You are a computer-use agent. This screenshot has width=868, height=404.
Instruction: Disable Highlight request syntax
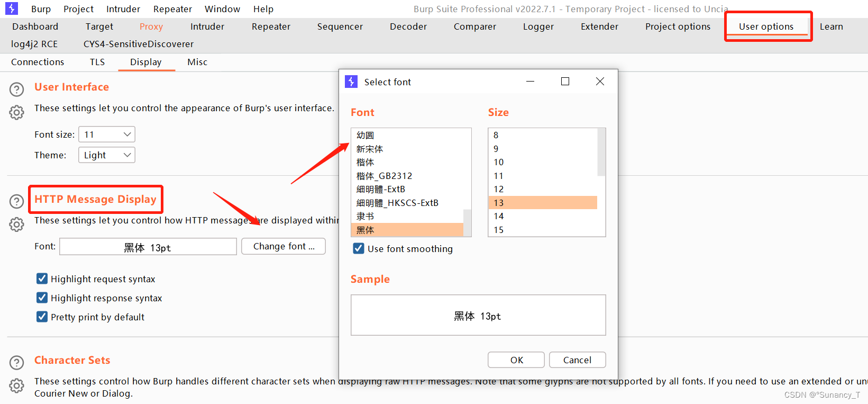[42, 279]
